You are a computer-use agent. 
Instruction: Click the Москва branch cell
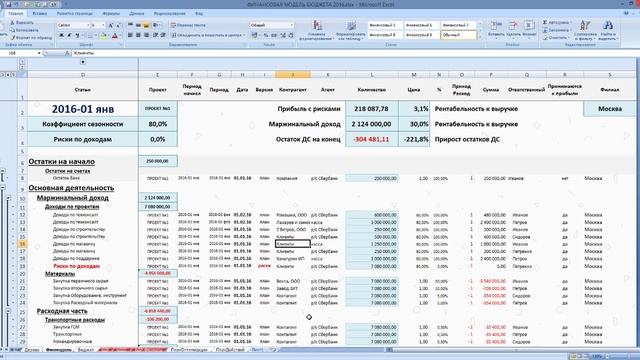pyautogui.click(x=610, y=109)
